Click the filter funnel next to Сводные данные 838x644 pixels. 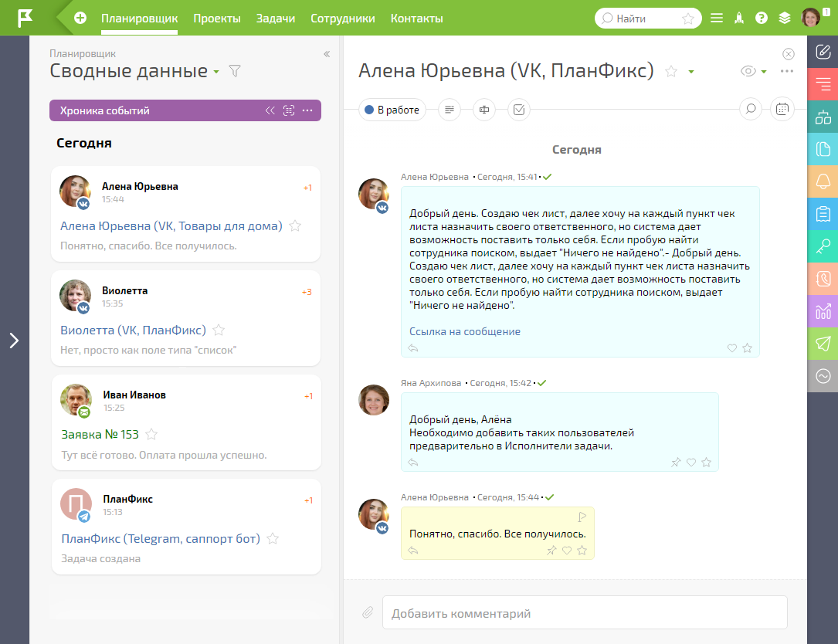235,71
